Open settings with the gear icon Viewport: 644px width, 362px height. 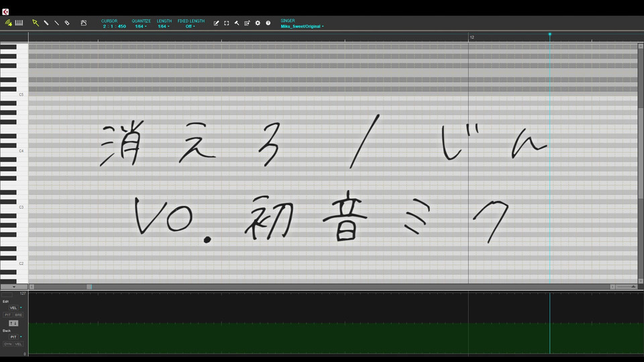coord(258,23)
